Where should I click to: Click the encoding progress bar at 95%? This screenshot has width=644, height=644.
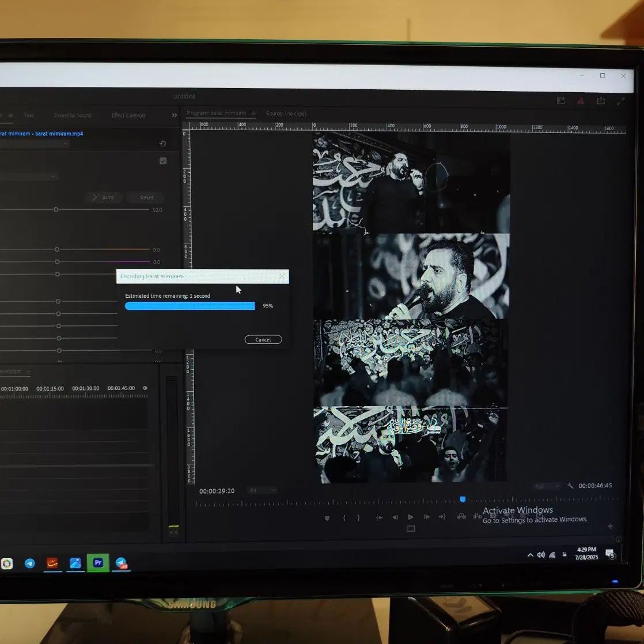190,305
